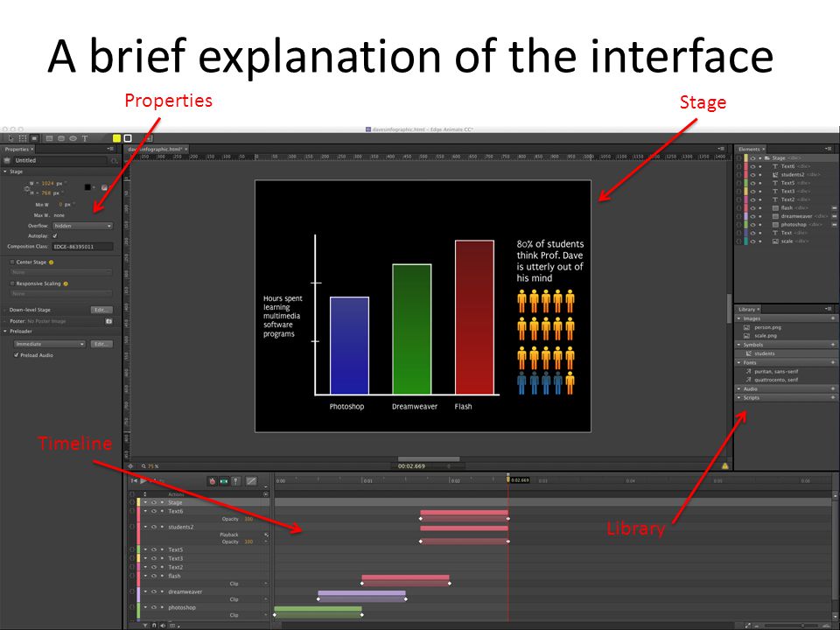This screenshot has width=840, height=630.
Task: Select the Rectangle tool
Action: (x=49, y=138)
